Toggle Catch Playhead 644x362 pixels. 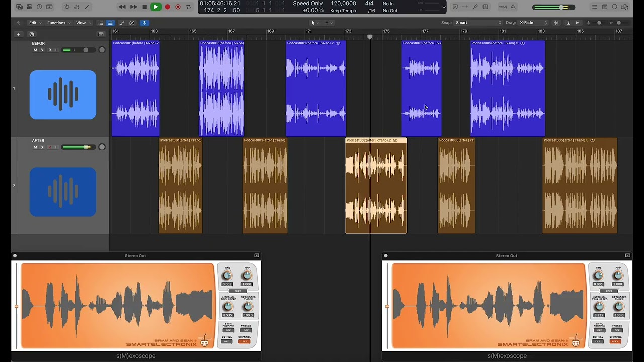(144, 23)
